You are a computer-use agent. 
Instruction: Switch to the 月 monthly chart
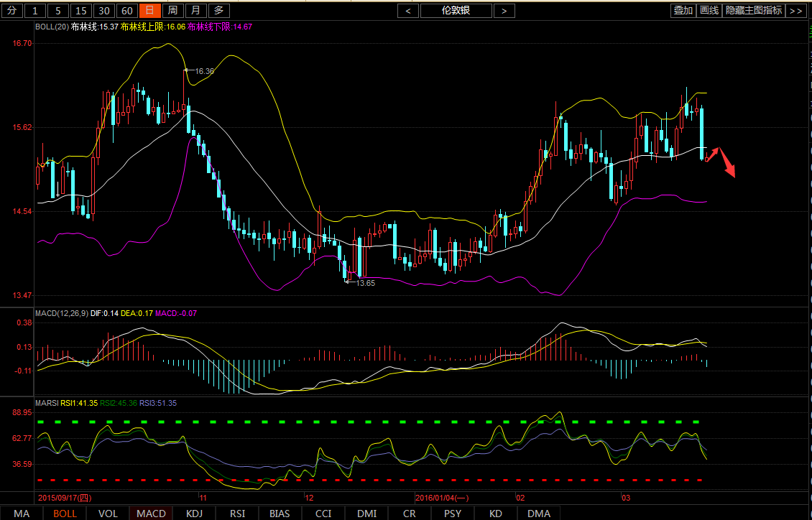point(195,11)
